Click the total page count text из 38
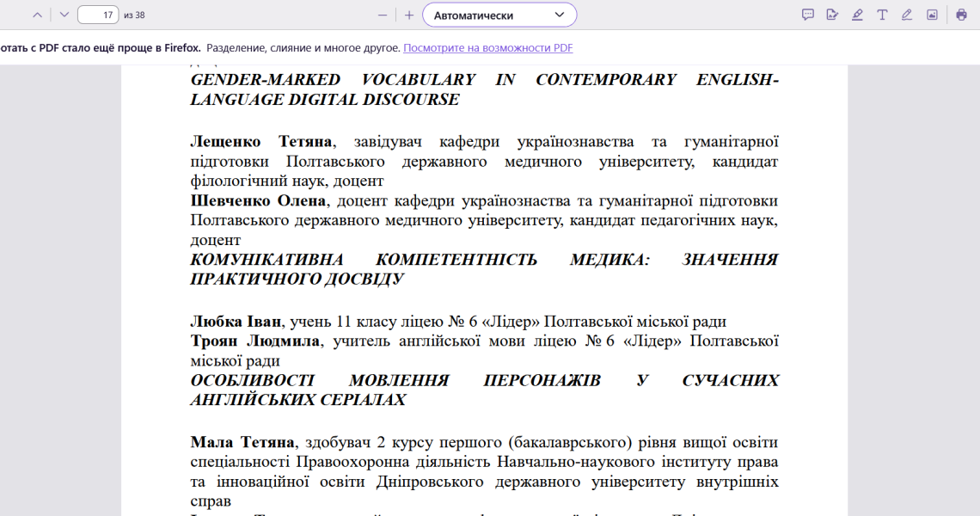980x516 pixels. (x=134, y=15)
